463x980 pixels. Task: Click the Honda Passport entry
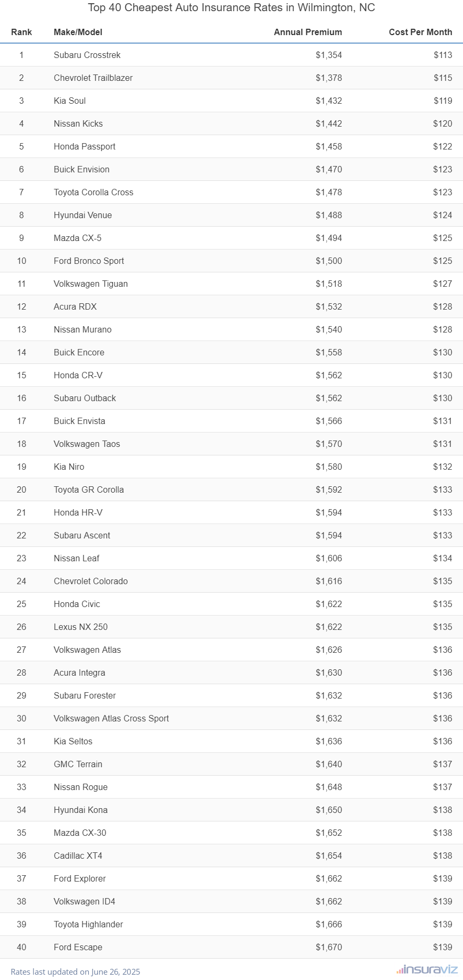point(85,146)
